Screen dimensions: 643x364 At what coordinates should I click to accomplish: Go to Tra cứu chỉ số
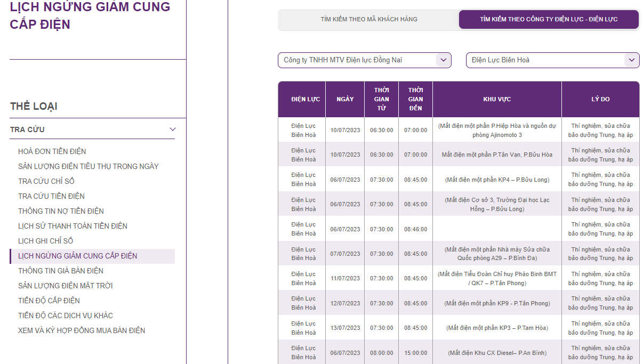coord(46,181)
